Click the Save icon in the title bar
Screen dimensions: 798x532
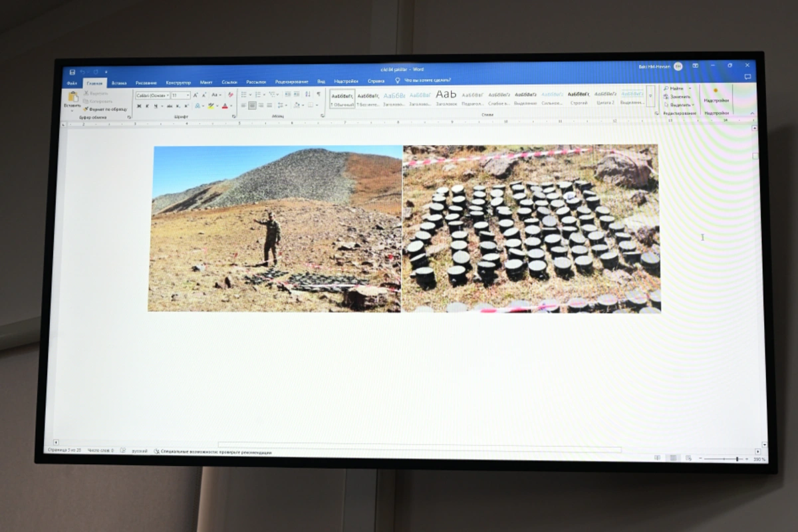coord(72,72)
